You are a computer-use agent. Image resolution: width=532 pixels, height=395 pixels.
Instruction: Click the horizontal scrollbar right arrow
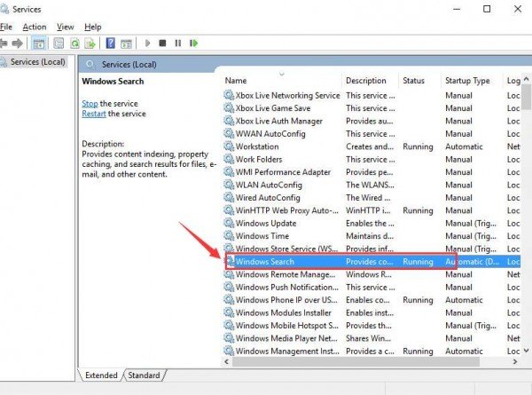tap(514, 362)
